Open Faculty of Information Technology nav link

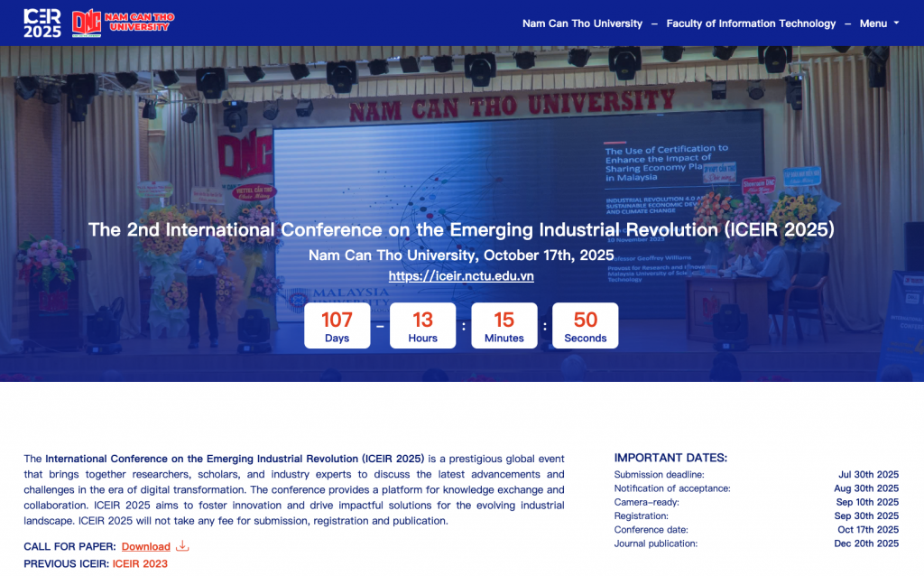pyautogui.click(x=751, y=23)
